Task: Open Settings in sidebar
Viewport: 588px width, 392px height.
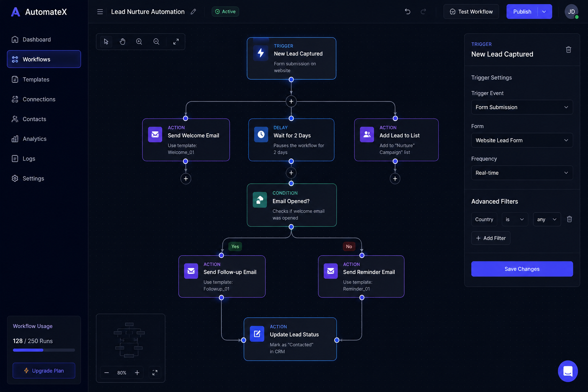Action: pyautogui.click(x=44, y=178)
